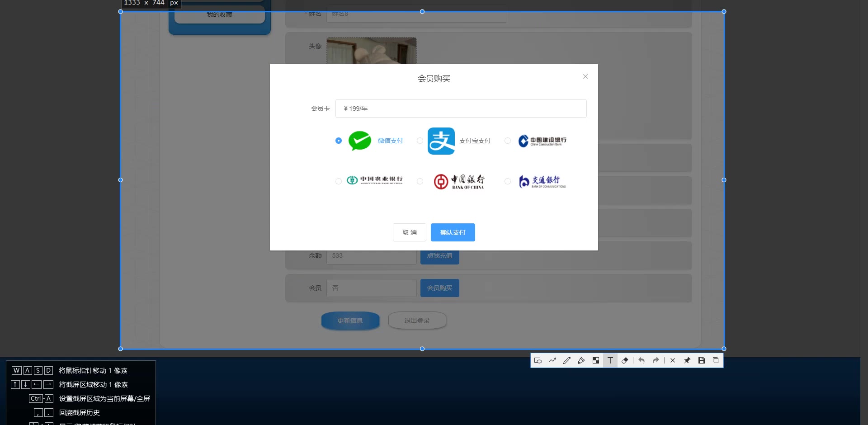Select the marker highlighter tool
The height and width of the screenshot is (425, 868).
pyautogui.click(x=581, y=360)
